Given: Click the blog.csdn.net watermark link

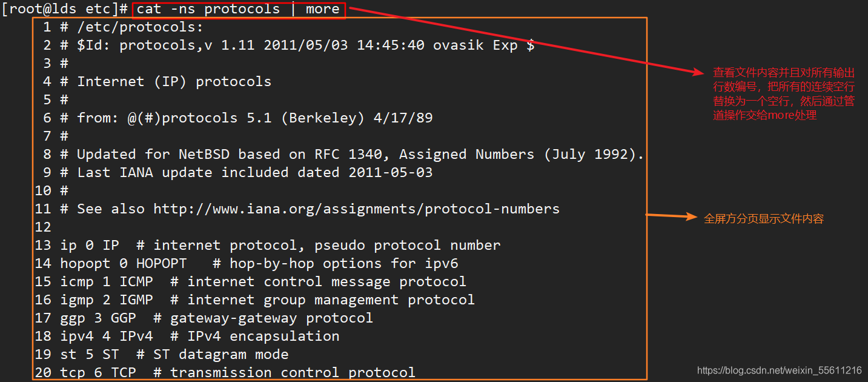Looking at the screenshot, I should [779, 370].
